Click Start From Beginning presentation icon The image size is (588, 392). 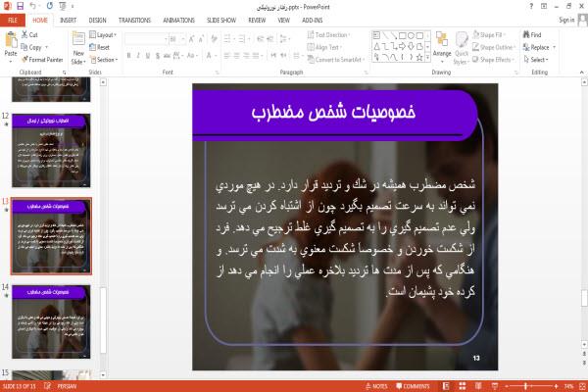tap(63, 6)
